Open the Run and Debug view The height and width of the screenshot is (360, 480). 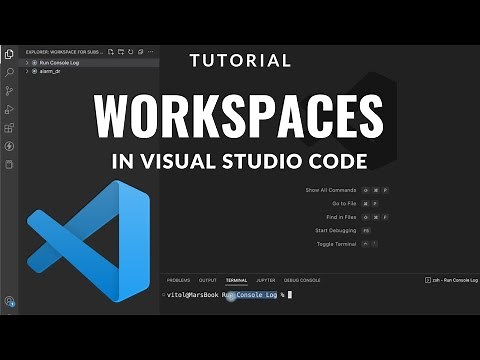tap(9, 109)
